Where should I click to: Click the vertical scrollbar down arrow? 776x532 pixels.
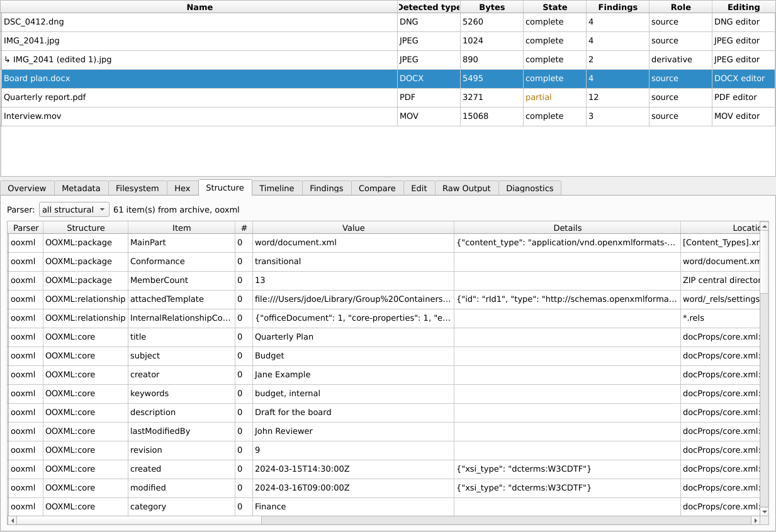point(765,512)
